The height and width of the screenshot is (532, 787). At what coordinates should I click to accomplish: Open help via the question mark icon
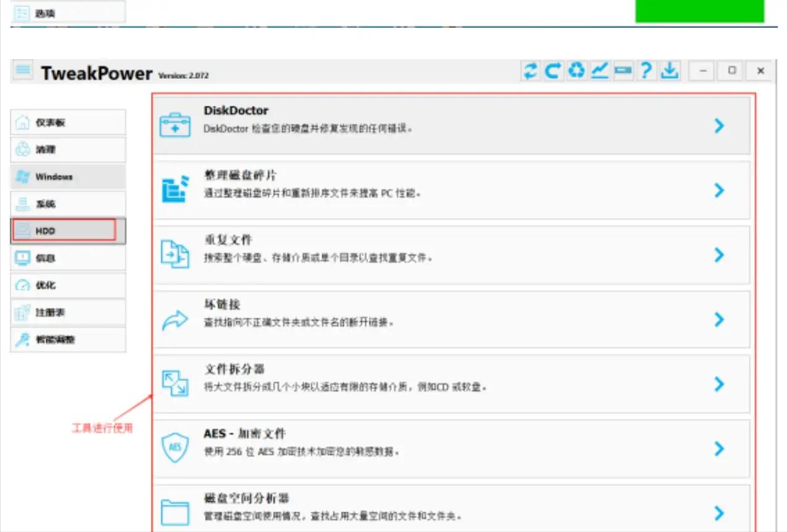[646, 71]
